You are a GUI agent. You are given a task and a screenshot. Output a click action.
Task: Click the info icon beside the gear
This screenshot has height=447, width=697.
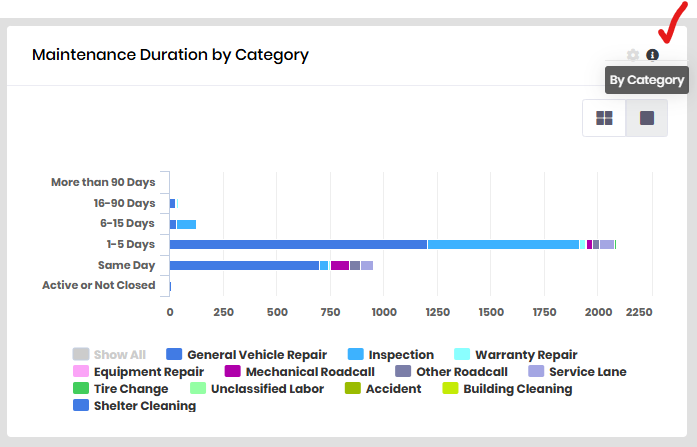click(x=652, y=55)
